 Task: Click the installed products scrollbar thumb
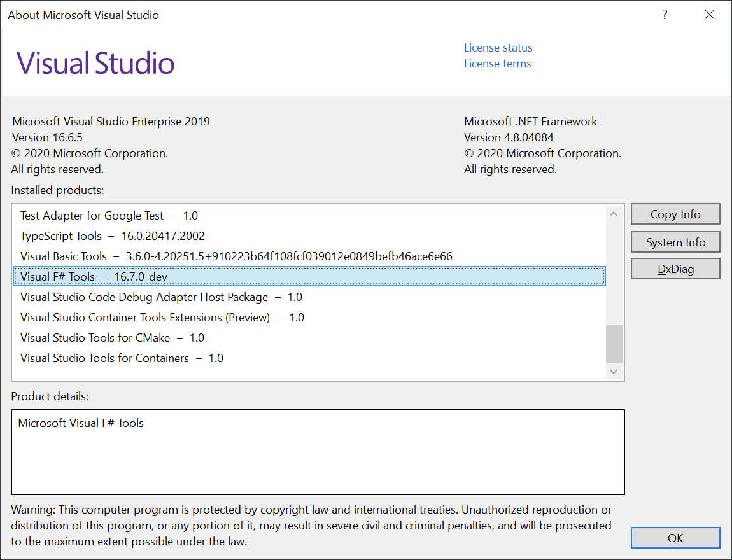coord(614,344)
